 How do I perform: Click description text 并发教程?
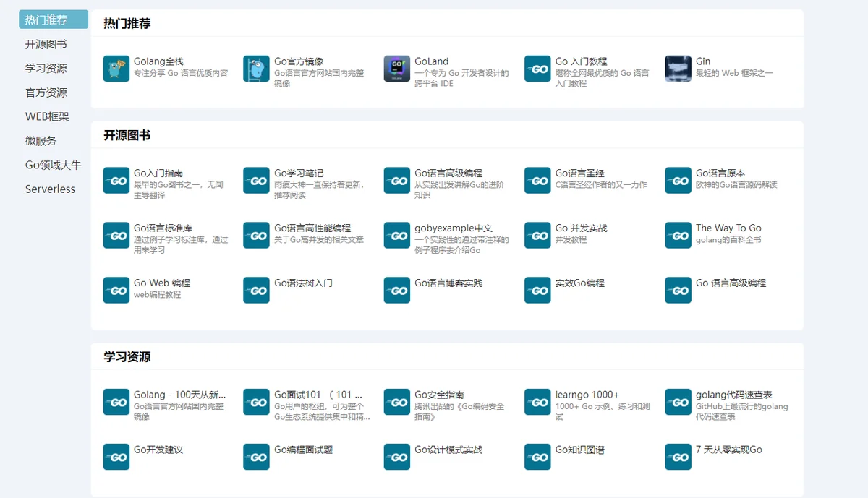click(571, 240)
